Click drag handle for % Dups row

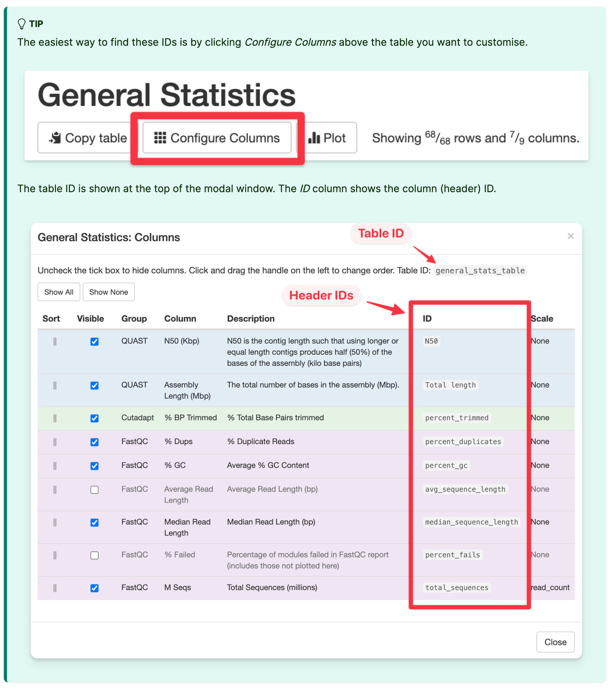point(55,442)
